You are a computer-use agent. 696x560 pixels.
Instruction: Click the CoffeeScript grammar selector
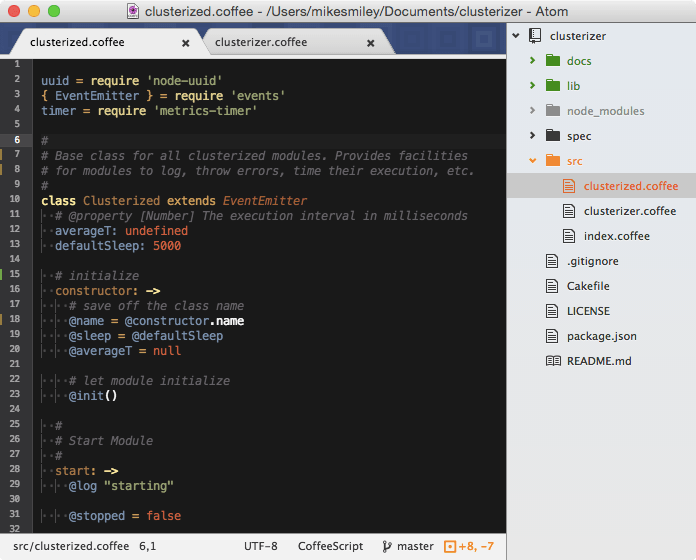[x=330, y=546]
